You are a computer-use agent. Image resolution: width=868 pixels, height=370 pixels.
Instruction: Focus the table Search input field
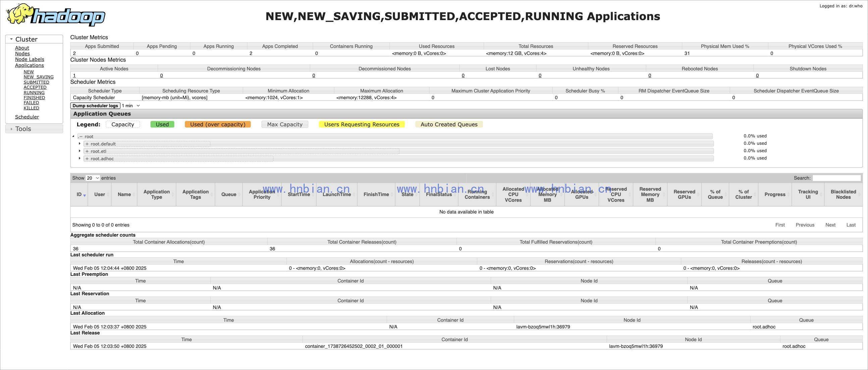click(837, 178)
